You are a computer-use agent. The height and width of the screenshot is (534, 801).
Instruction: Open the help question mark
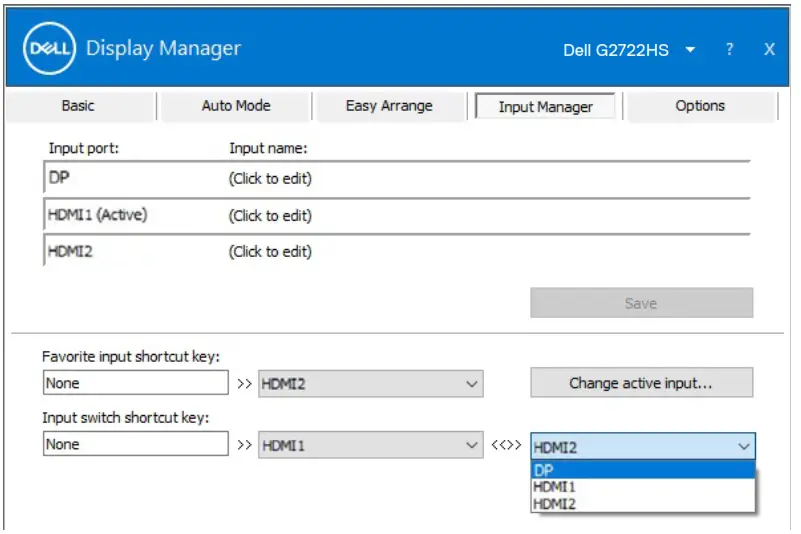tap(729, 49)
